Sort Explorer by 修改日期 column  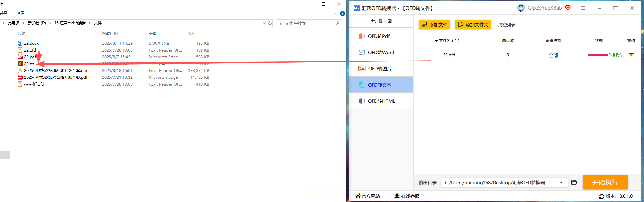click(110, 33)
